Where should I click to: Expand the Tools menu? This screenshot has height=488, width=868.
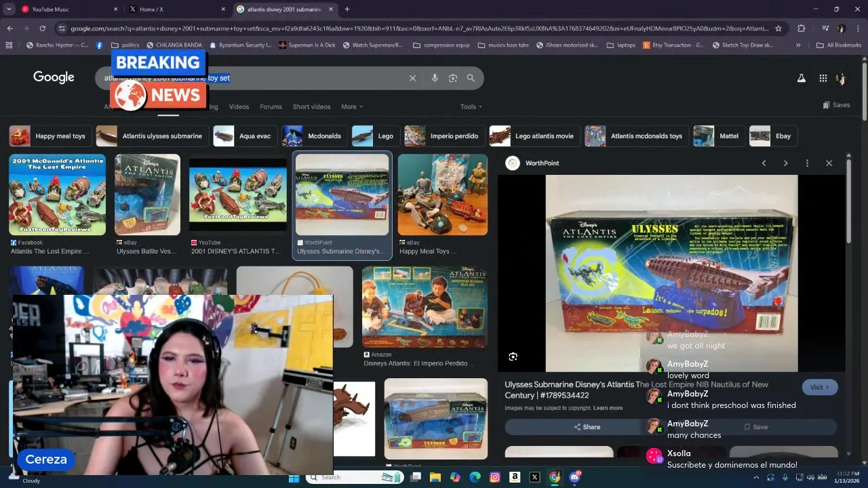tap(471, 106)
